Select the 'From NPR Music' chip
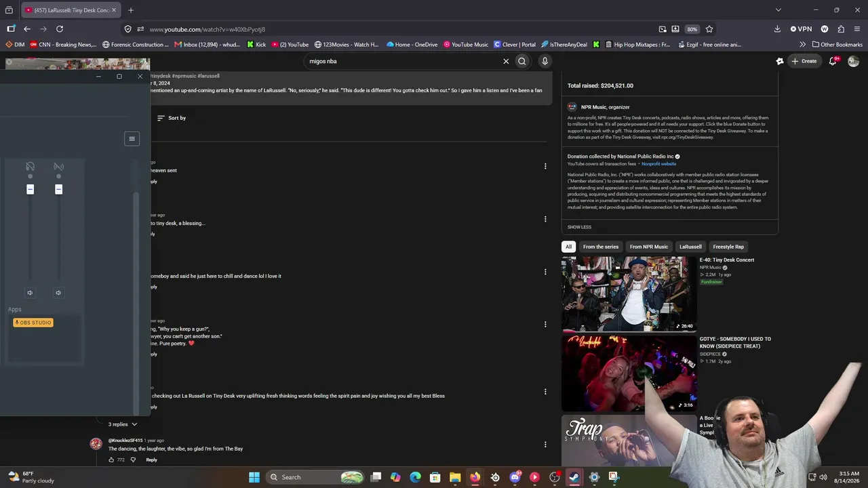The width and height of the screenshot is (868, 488). click(x=649, y=247)
